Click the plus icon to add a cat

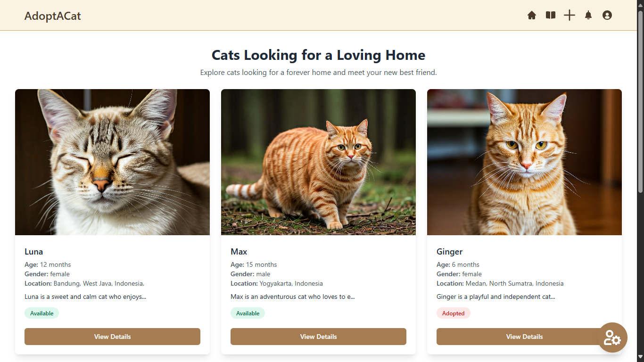click(x=570, y=15)
